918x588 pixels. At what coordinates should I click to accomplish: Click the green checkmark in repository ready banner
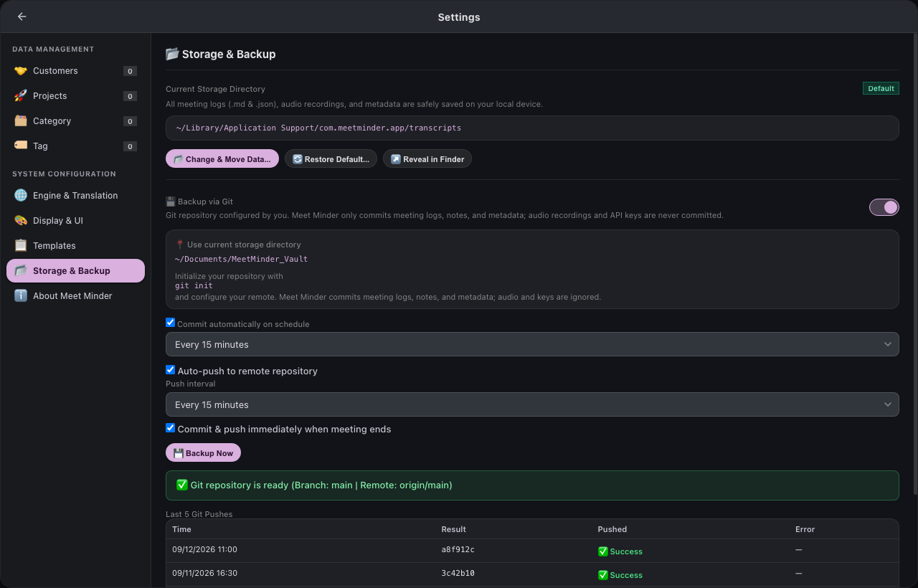click(x=182, y=485)
